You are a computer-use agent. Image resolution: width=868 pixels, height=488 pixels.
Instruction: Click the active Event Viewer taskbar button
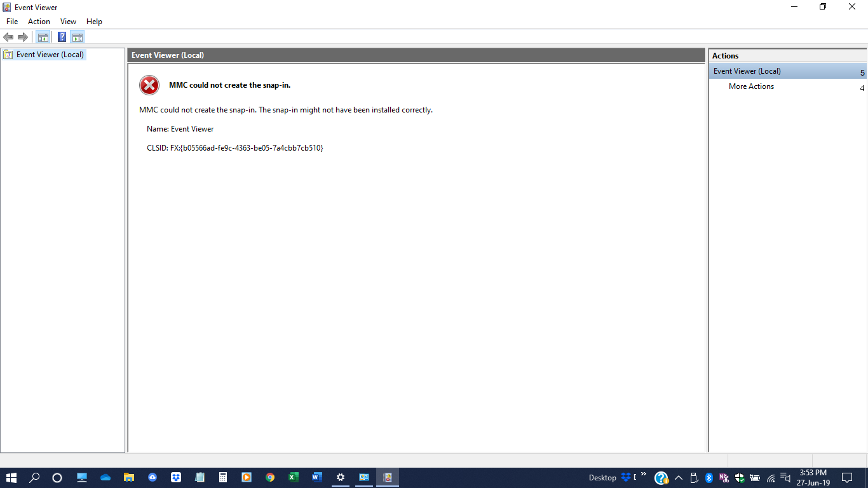tap(388, 477)
